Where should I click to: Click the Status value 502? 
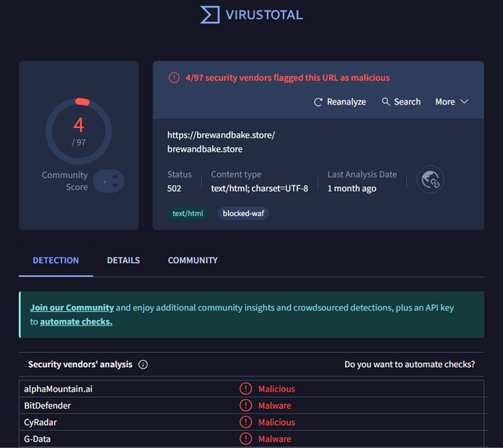174,189
